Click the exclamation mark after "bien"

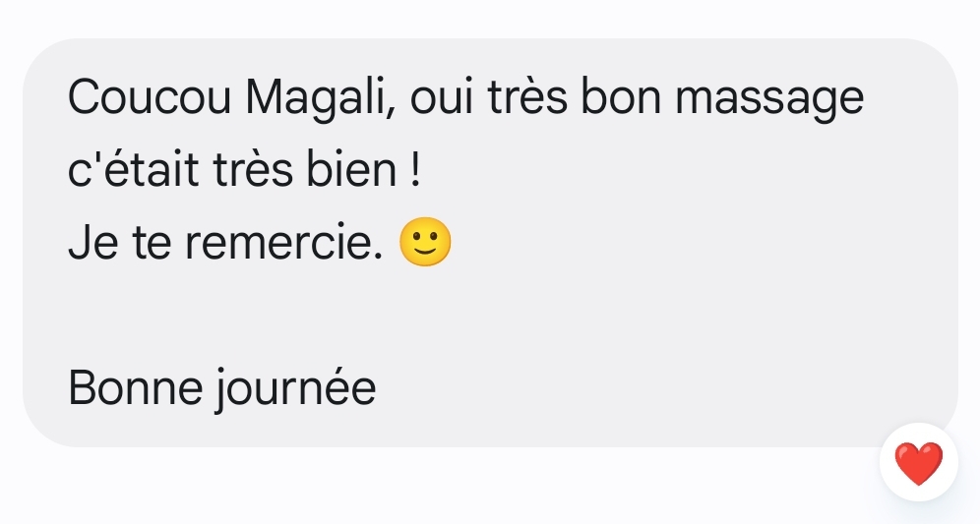click(x=417, y=169)
